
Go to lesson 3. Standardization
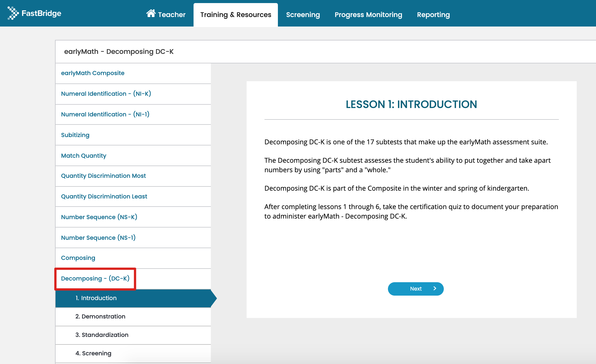pyautogui.click(x=133, y=335)
